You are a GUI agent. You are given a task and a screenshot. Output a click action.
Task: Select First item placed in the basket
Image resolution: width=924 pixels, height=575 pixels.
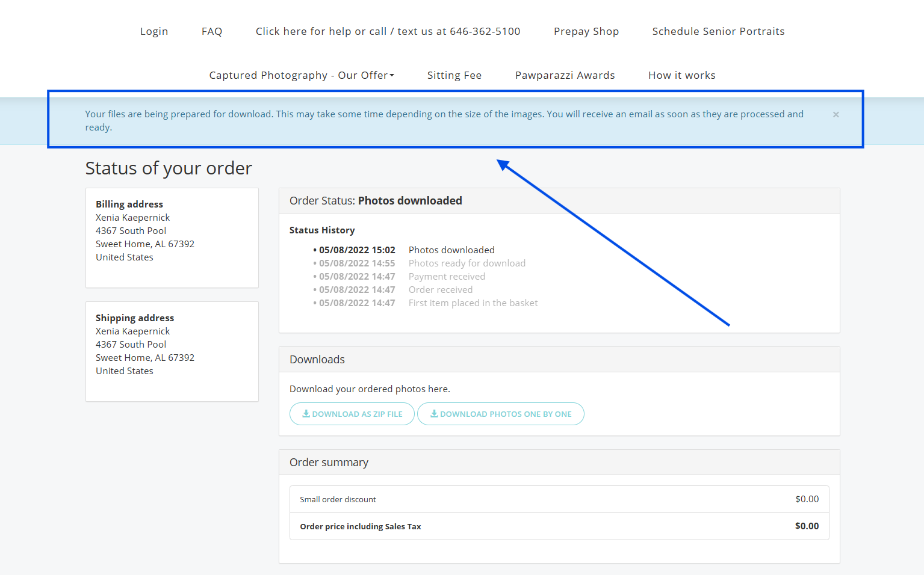[473, 303]
